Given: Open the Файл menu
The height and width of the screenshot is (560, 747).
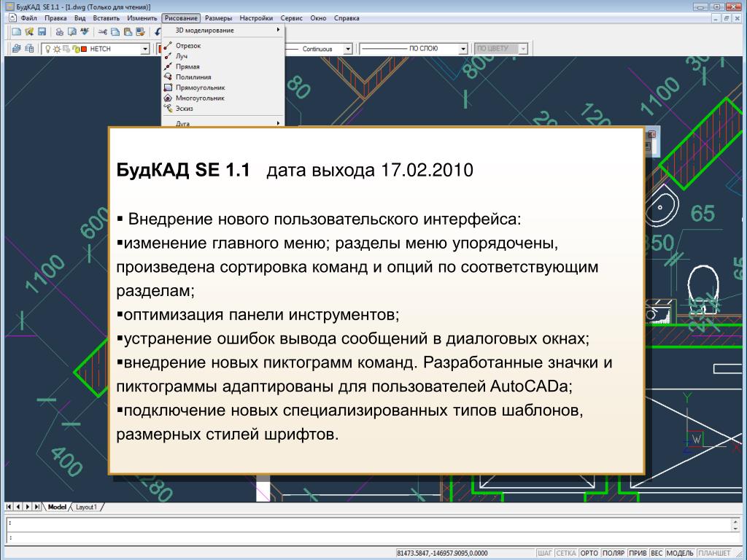Looking at the screenshot, I should [29, 18].
